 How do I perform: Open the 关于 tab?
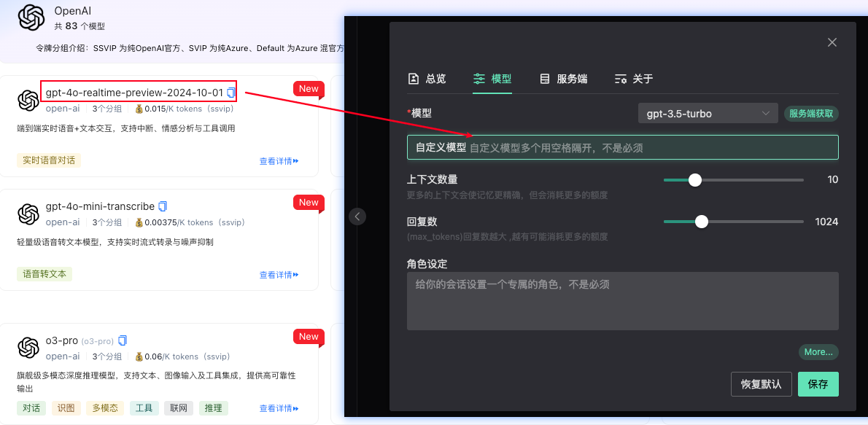click(634, 79)
